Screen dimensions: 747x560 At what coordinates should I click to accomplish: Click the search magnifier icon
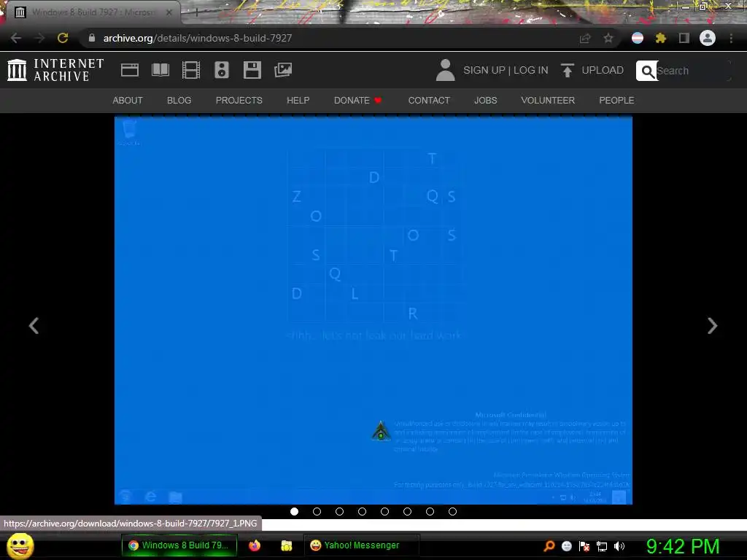click(647, 71)
